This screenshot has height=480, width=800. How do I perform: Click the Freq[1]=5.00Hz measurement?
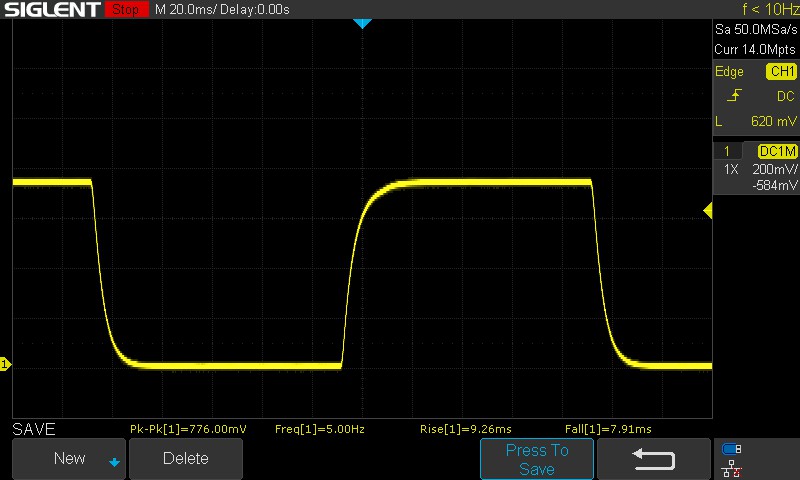tap(320, 429)
